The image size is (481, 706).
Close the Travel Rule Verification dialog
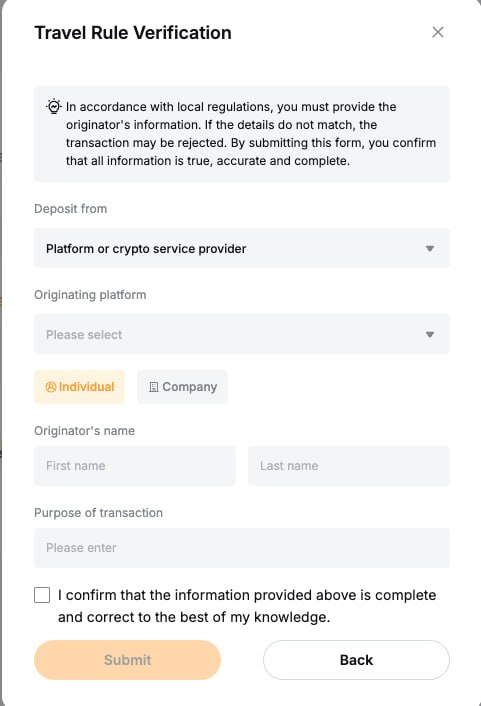point(438,32)
